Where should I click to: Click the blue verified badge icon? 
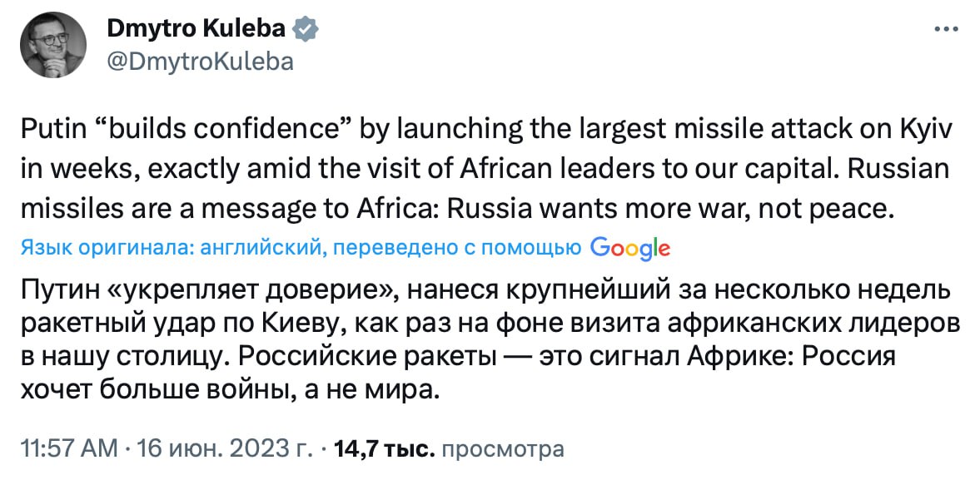tap(306, 29)
